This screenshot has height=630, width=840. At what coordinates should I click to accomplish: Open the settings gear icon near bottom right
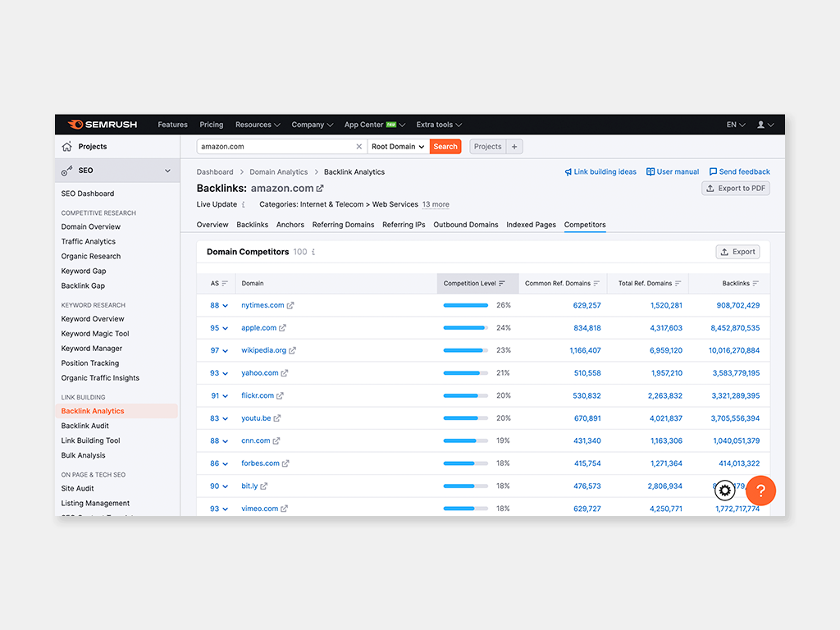pos(724,490)
